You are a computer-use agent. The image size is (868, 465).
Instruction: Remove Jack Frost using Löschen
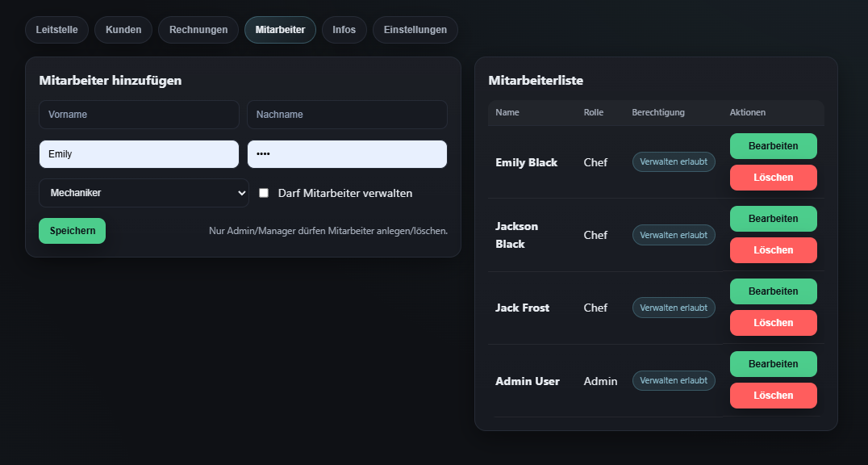click(x=773, y=323)
